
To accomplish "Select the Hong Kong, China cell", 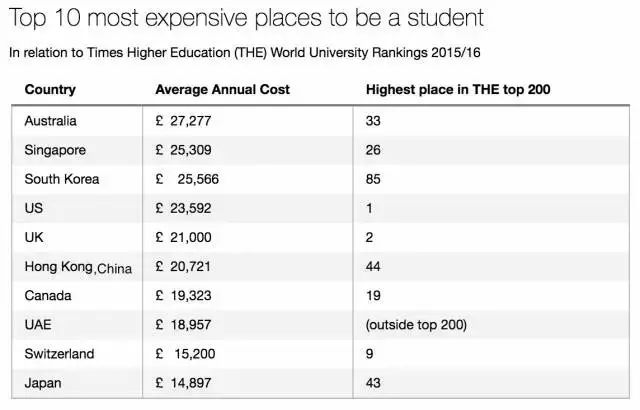I will [x=78, y=267].
